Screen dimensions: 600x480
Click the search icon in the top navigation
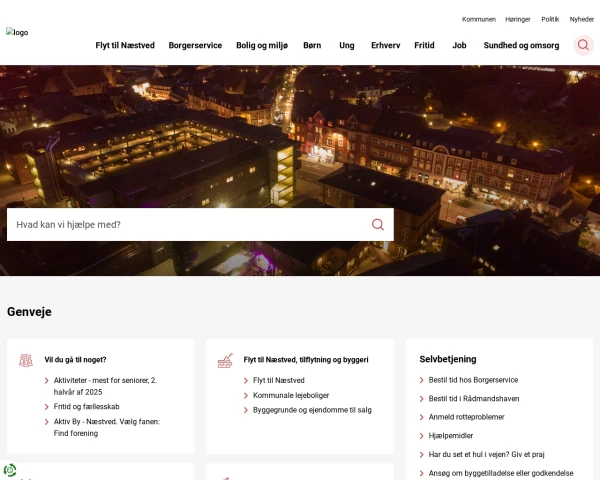point(584,45)
